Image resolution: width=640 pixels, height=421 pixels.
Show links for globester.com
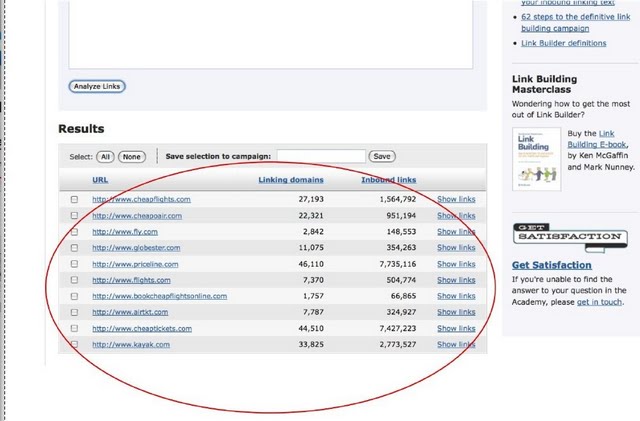456,247
